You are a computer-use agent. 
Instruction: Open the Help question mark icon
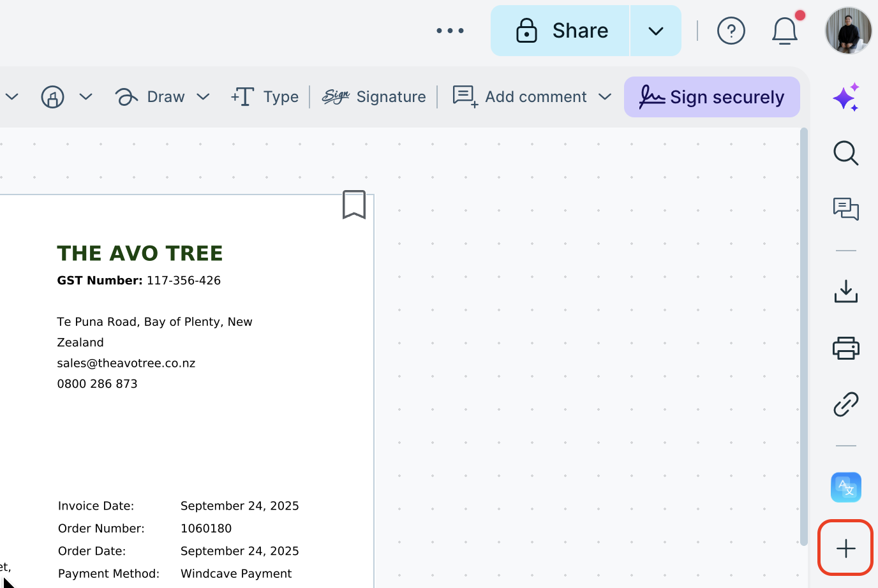point(731,30)
